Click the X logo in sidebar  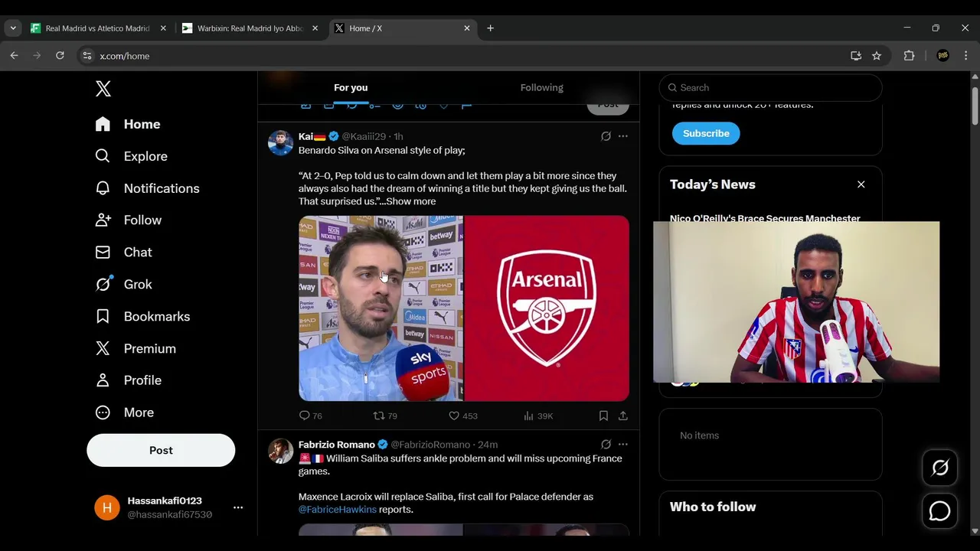tap(103, 89)
